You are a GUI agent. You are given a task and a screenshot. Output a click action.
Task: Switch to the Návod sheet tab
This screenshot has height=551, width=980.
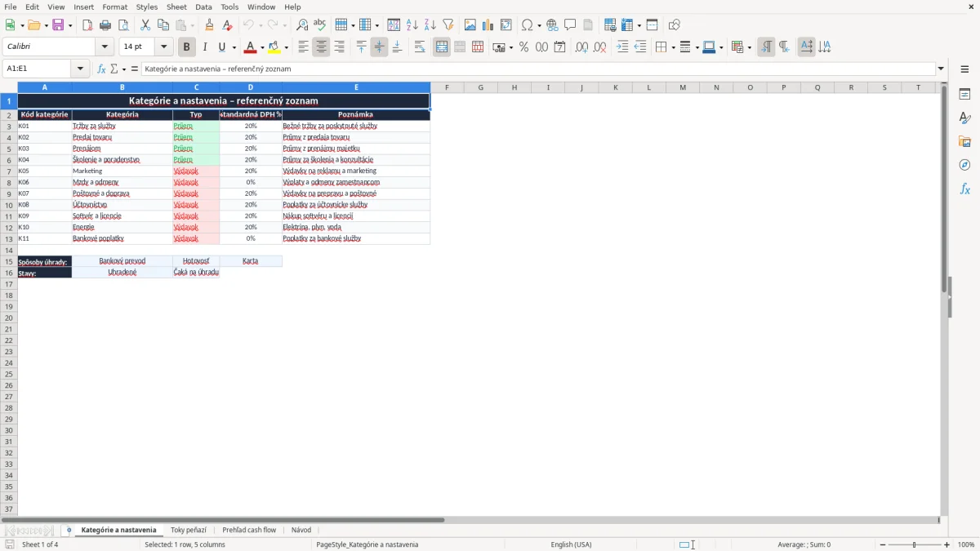pyautogui.click(x=301, y=531)
